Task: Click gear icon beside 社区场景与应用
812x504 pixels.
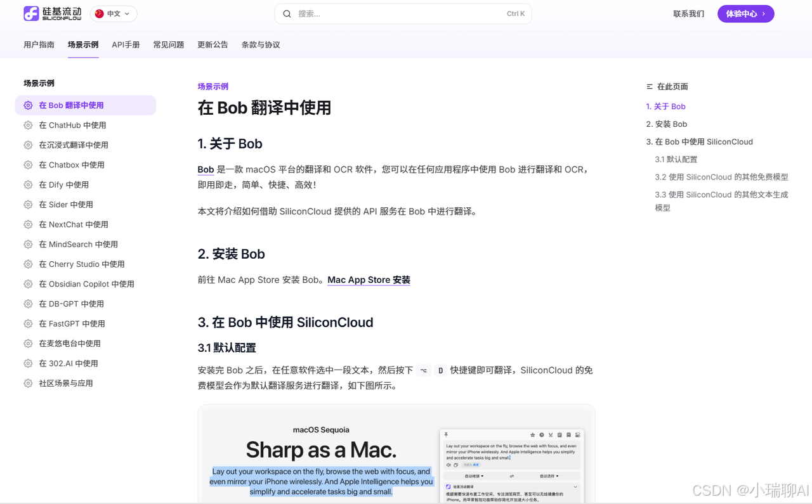Action: pyautogui.click(x=28, y=384)
